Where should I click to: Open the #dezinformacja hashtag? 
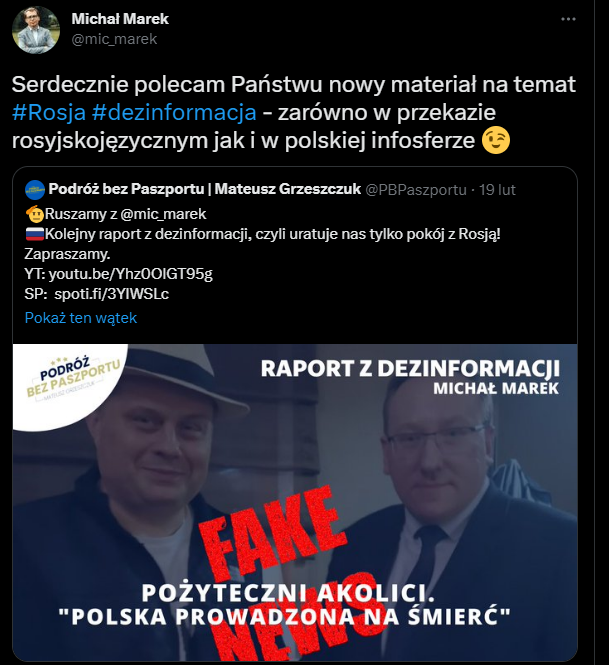[x=174, y=112]
